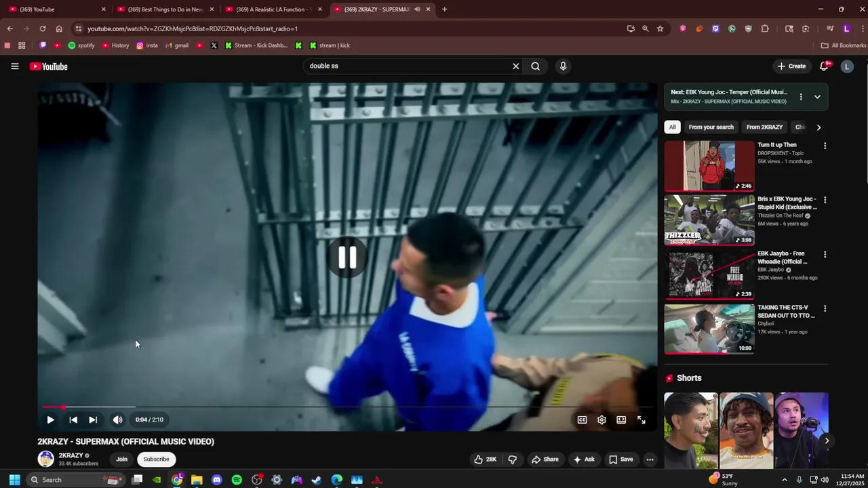
Task: Open the Create button menu
Action: 791,66
